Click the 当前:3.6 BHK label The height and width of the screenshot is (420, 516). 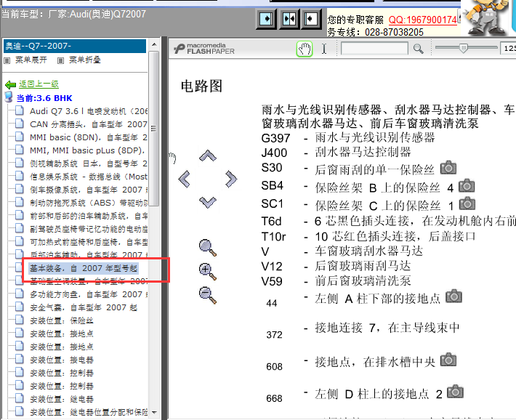44,98
